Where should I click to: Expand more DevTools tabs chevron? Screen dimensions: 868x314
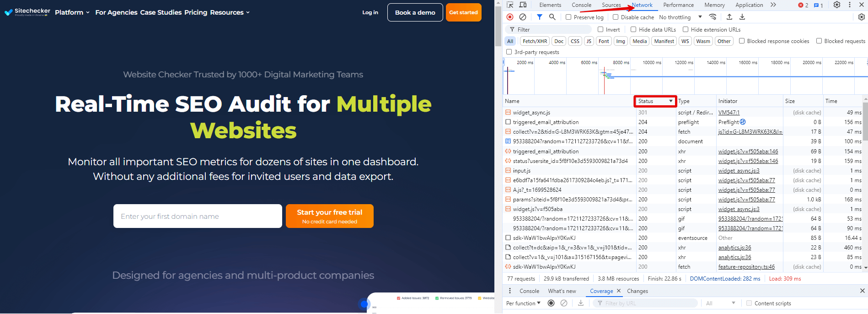pos(773,5)
